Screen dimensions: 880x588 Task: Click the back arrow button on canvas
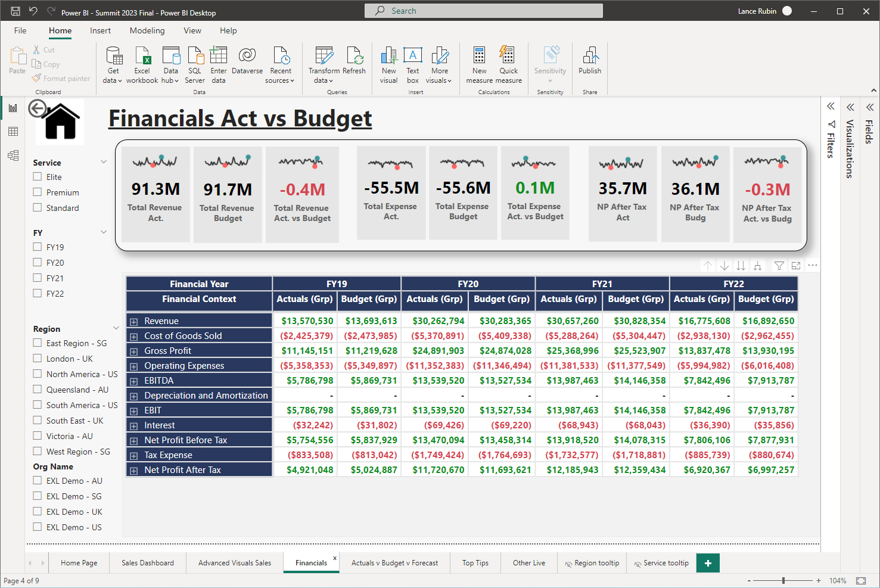(x=38, y=108)
